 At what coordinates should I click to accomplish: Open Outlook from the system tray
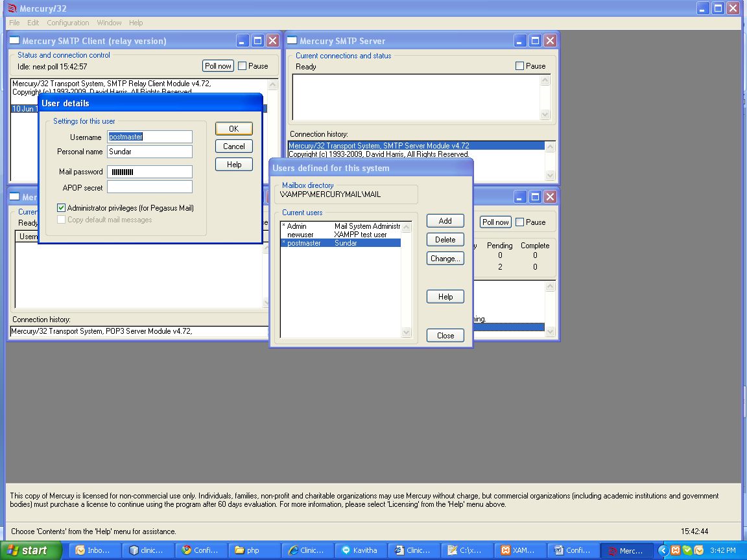(699, 551)
